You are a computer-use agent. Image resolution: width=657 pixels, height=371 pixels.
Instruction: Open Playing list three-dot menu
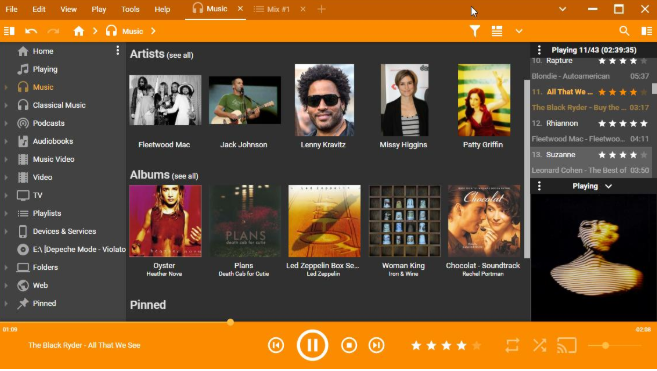coord(539,50)
